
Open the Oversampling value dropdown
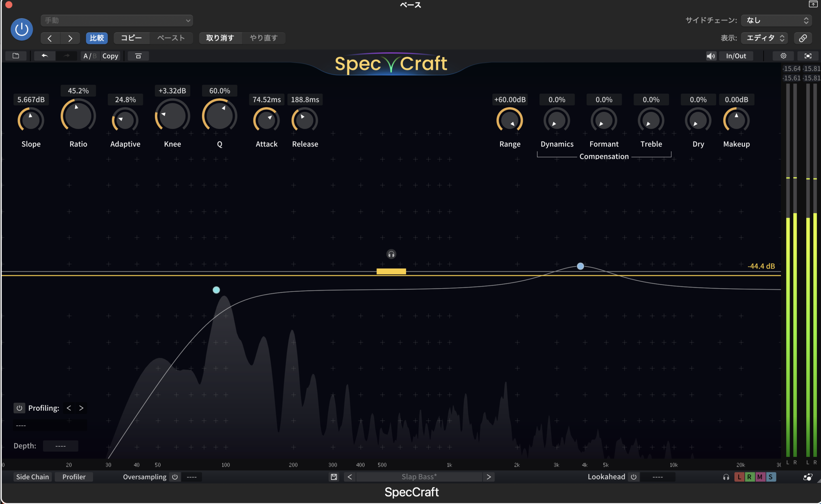pyautogui.click(x=192, y=477)
